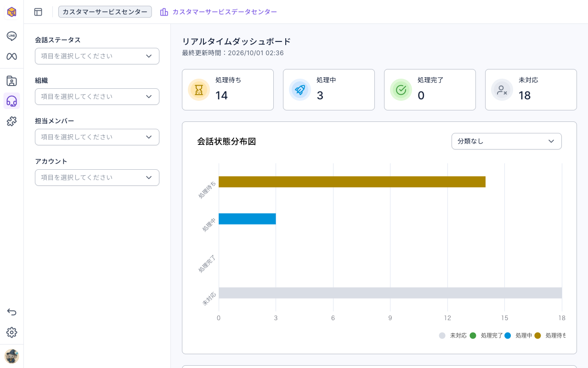Toggle the 処理待ち legend gold swatch

pyautogui.click(x=537, y=336)
